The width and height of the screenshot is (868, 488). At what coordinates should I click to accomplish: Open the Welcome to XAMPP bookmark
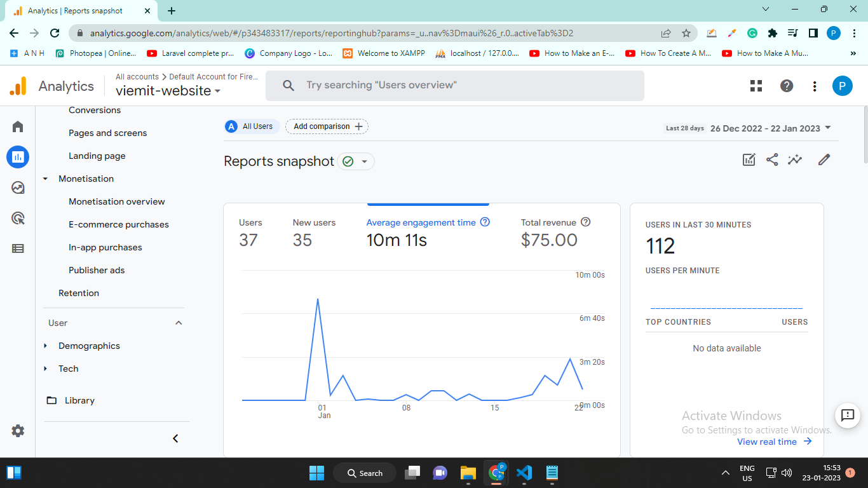pyautogui.click(x=384, y=53)
